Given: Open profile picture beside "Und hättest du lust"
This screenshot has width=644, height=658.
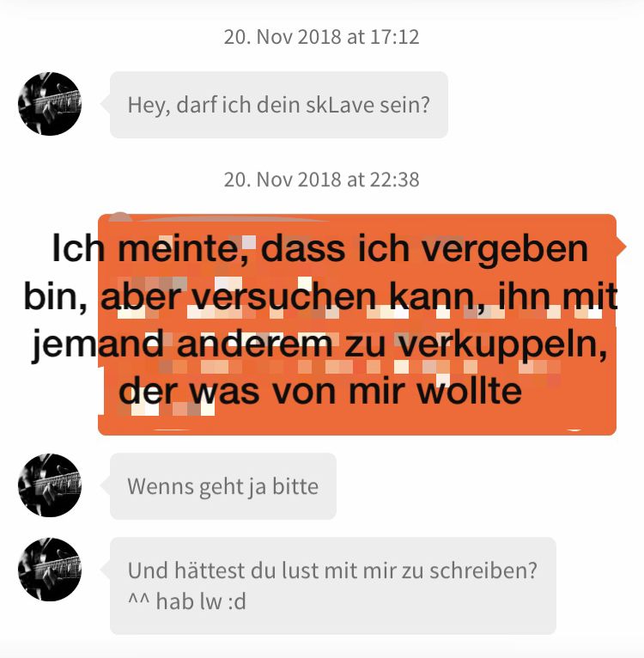Looking at the screenshot, I should click(50, 570).
